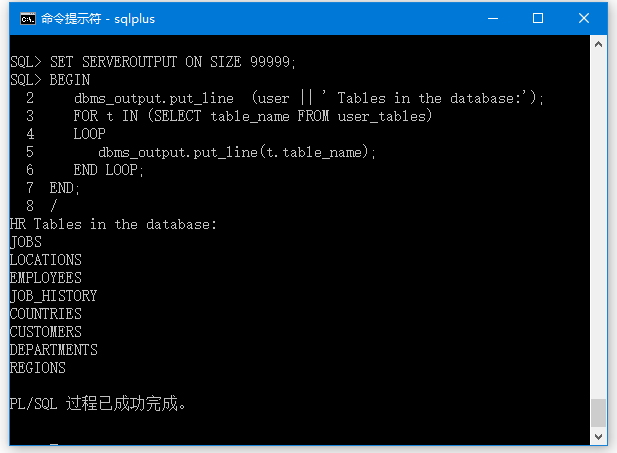Screen dimensions: 617x453
Task: Click the window title text 命令提示符 - sqlplus
Action: [x=98, y=19]
